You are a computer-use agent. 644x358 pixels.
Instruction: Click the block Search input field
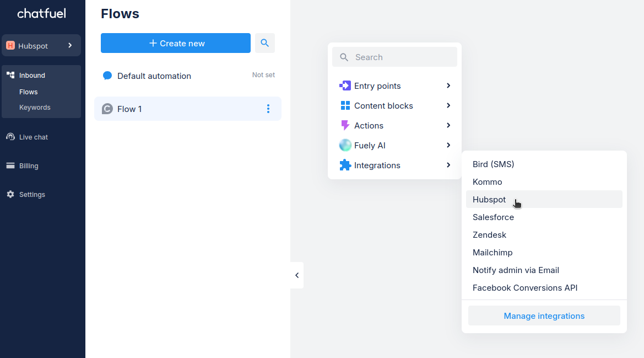tap(402, 57)
